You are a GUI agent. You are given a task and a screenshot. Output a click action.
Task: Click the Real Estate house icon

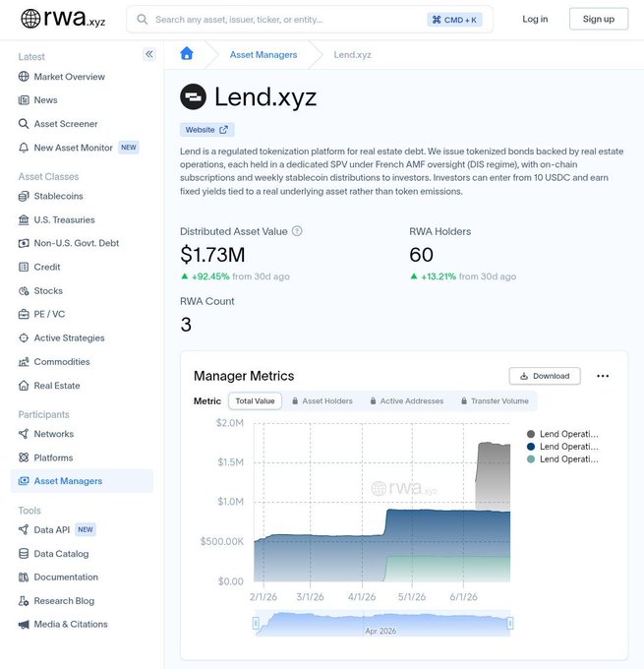tap(24, 386)
